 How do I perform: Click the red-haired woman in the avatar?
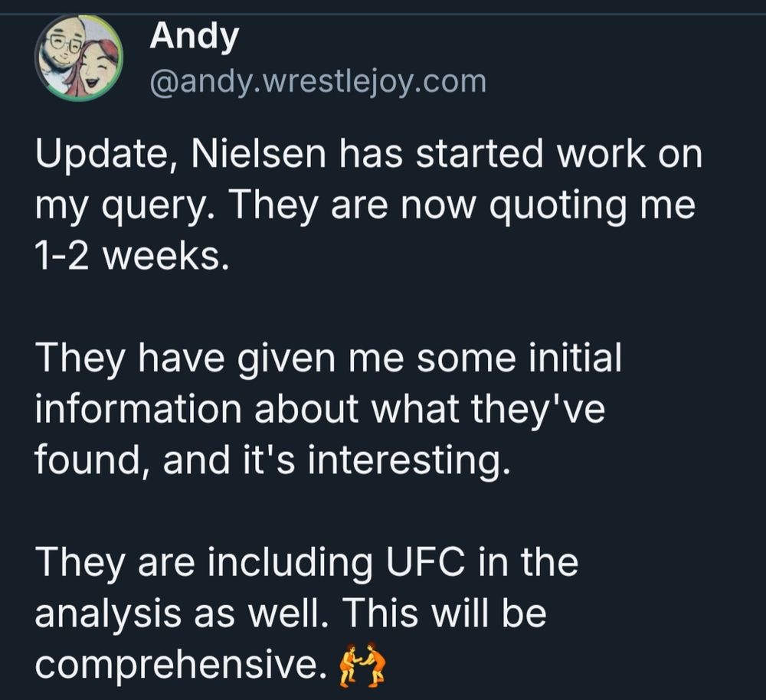99,67
